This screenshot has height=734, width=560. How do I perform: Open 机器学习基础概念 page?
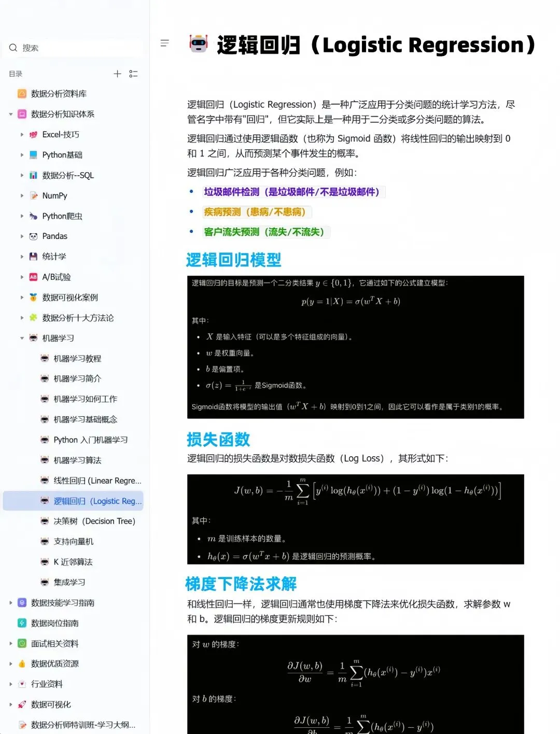(85, 419)
